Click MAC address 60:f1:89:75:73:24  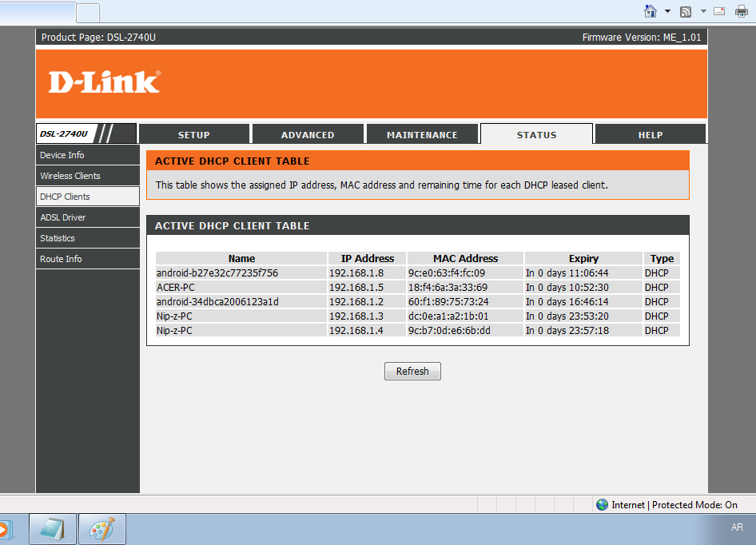pos(448,302)
